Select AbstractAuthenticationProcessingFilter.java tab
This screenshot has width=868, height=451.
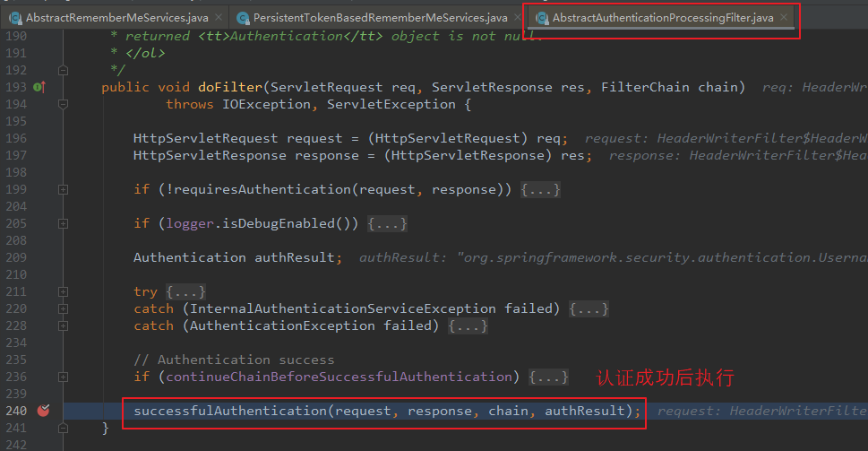[663, 18]
